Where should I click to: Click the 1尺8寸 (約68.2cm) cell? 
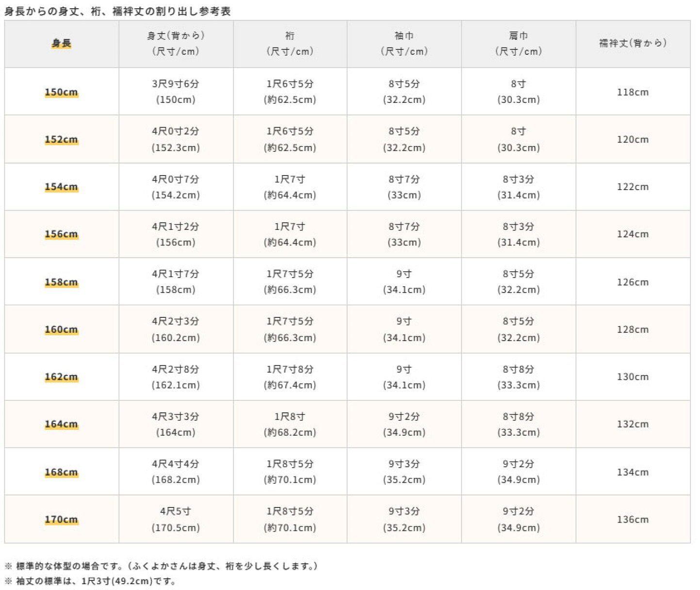coord(290,424)
